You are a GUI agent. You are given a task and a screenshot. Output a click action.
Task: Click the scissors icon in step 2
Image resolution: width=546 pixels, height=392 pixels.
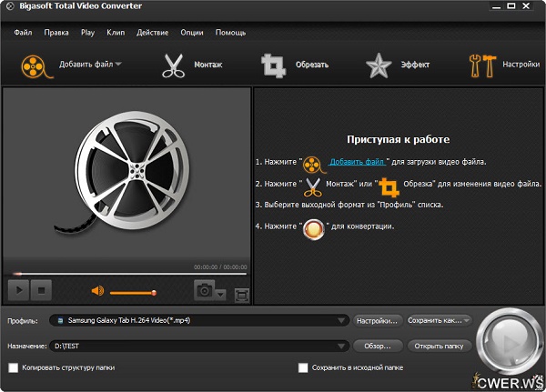click(313, 187)
